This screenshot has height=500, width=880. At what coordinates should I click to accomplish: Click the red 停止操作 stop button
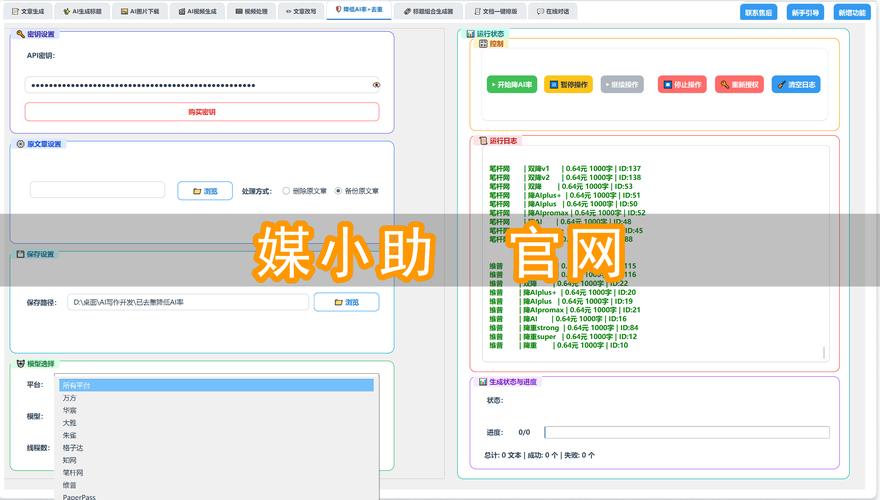pos(681,85)
